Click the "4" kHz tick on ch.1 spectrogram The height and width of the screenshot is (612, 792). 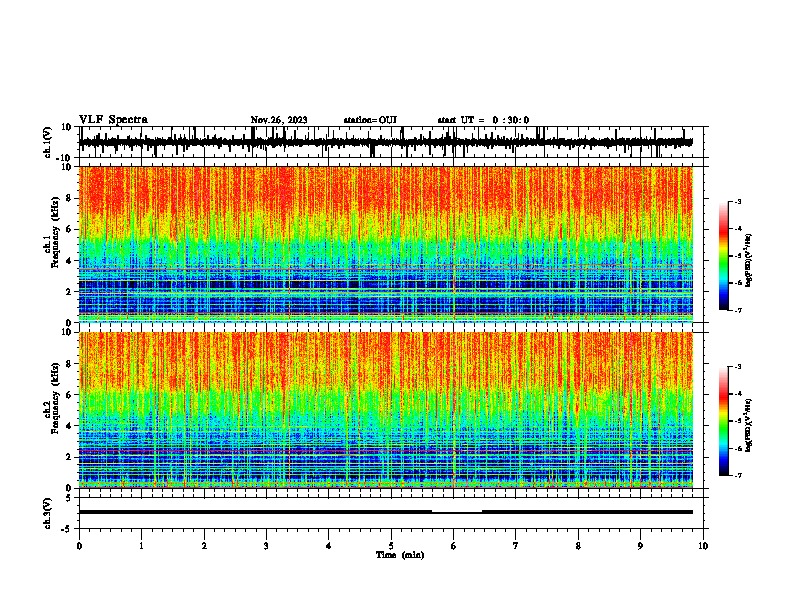69,261
